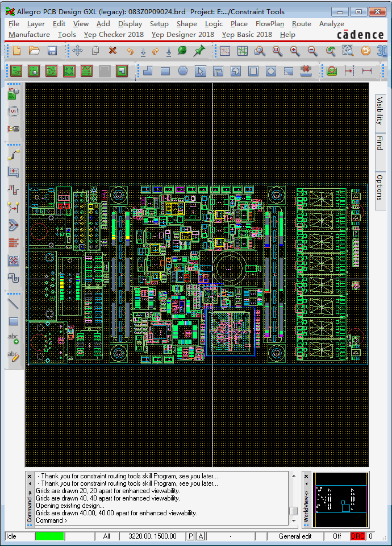Click the Save file icon in toolbar
Screen dimensions: 392x546
click(52, 51)
